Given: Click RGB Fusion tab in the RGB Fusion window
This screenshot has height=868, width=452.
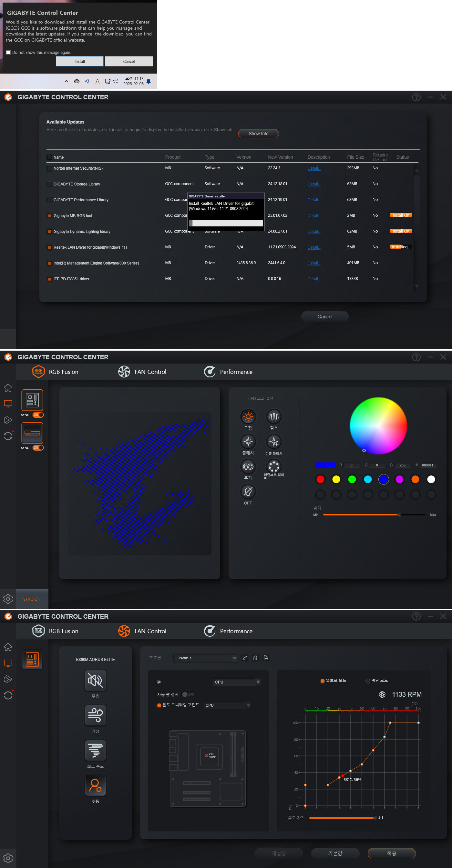Looking at the screenshot, I should click(55, 372).
